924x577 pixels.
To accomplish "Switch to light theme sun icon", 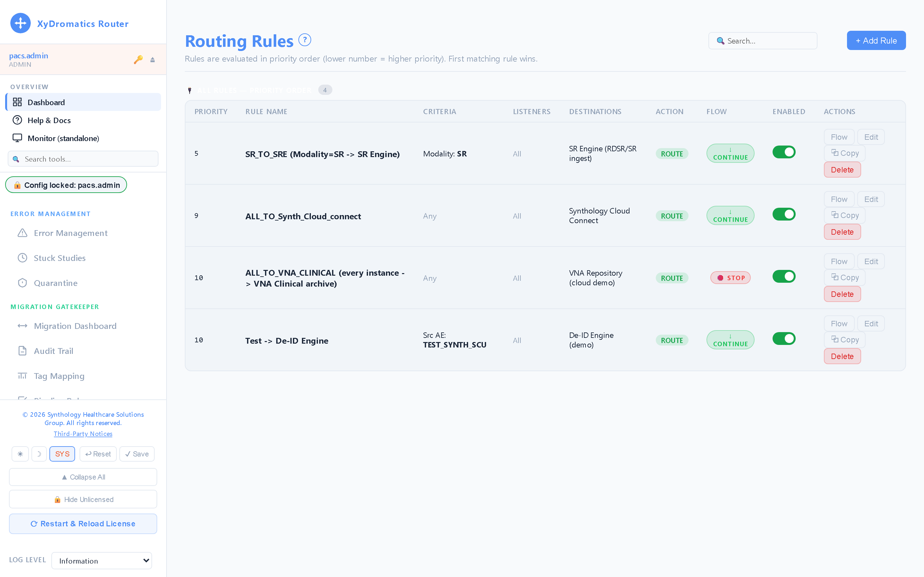I will 20,454.
